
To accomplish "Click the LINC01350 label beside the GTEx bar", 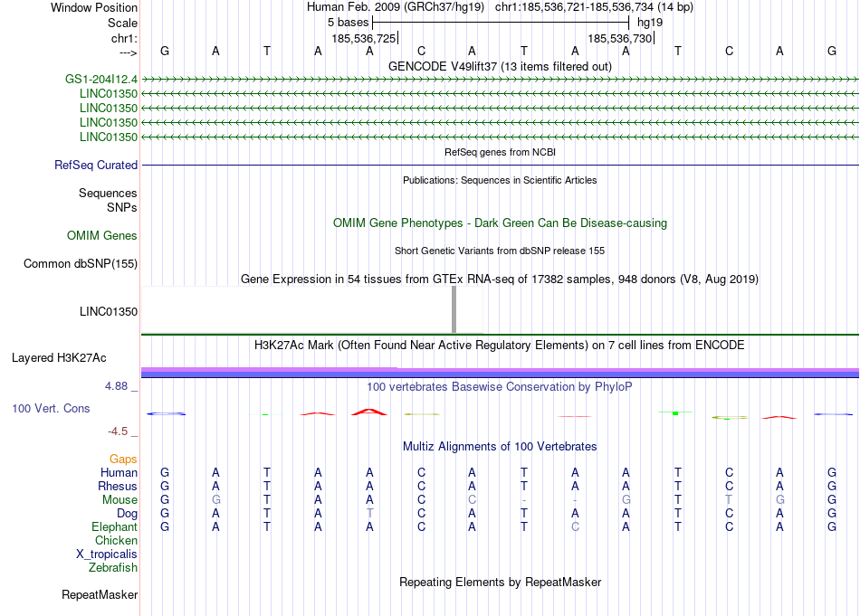I will click(x=109, y=312).
